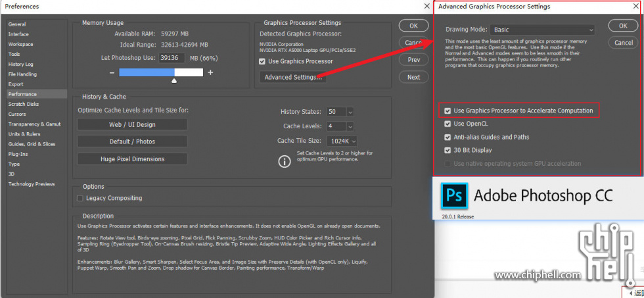
Task: Go to Export preferences
Action: (16, 84)
